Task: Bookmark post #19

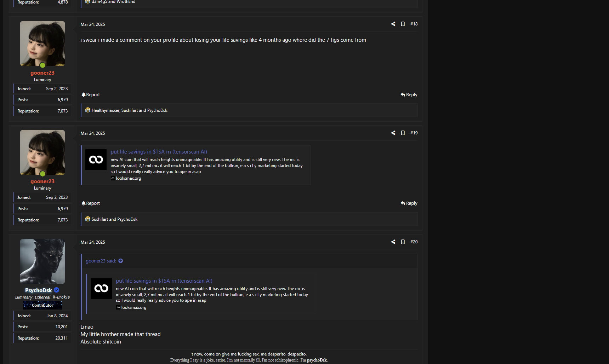Action: point(403,133)
